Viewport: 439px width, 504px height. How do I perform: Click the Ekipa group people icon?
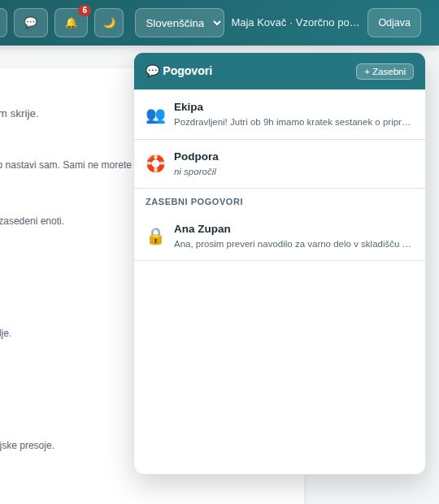(x=155, y=115)
